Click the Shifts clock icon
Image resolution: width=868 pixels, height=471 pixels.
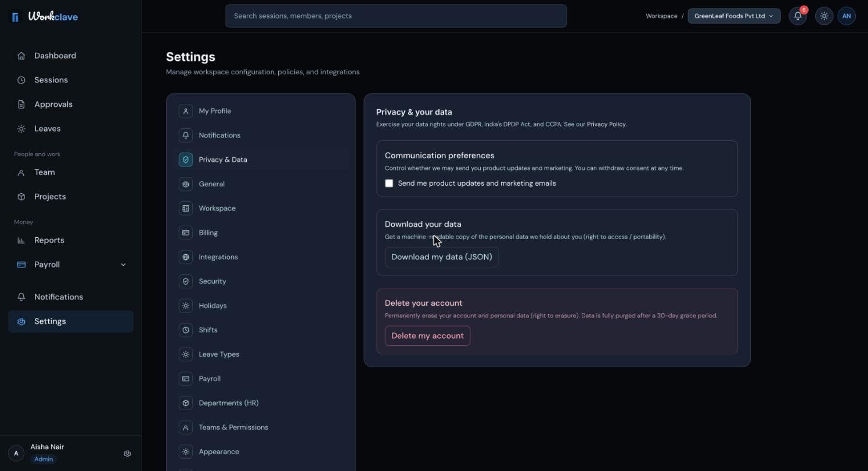(x=186, y=330)
